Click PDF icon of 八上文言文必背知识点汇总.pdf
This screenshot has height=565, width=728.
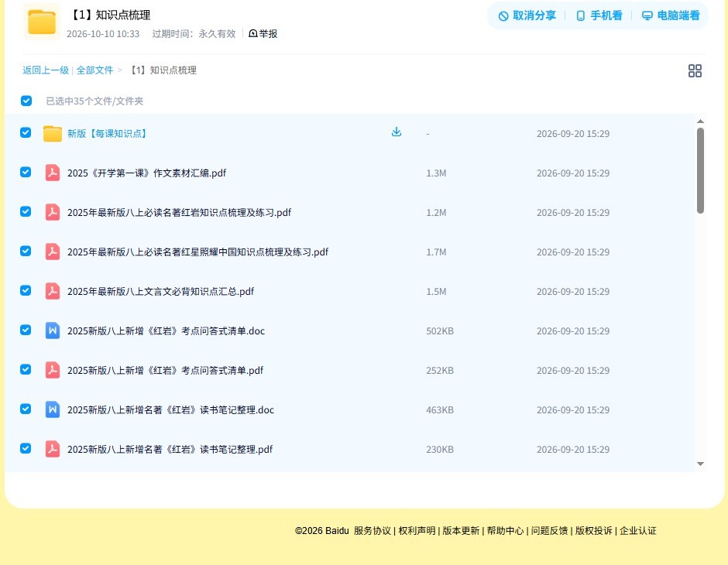tap(53, 291)
